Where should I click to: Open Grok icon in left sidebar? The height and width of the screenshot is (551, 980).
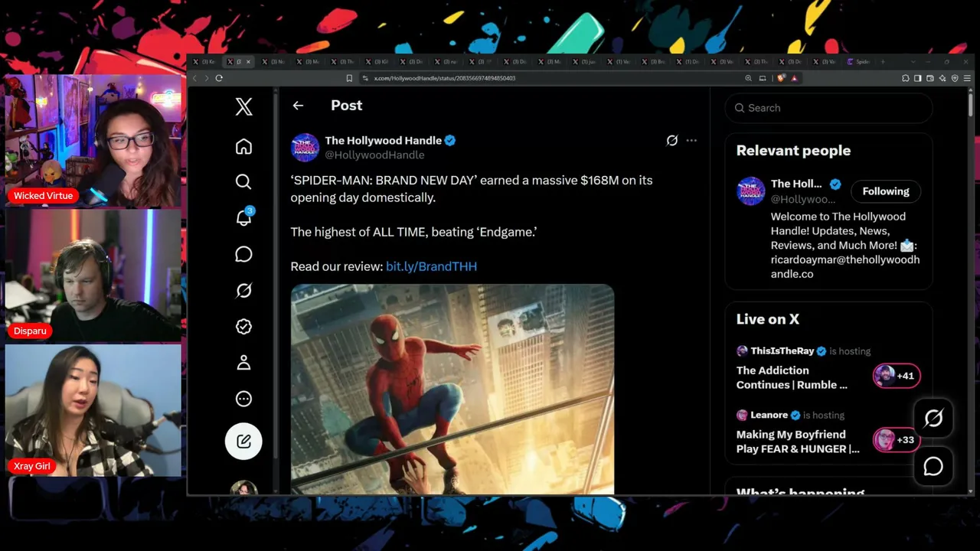[243, 290]
